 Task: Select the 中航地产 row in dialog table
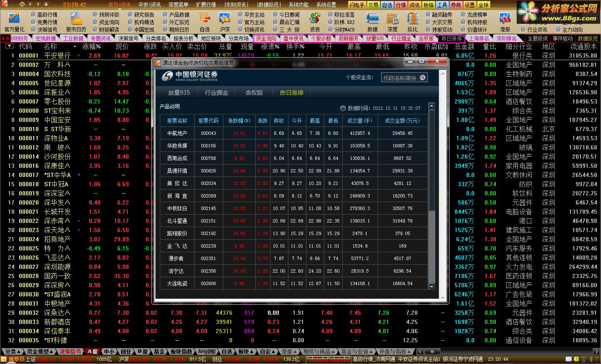(x=294, y=133)
